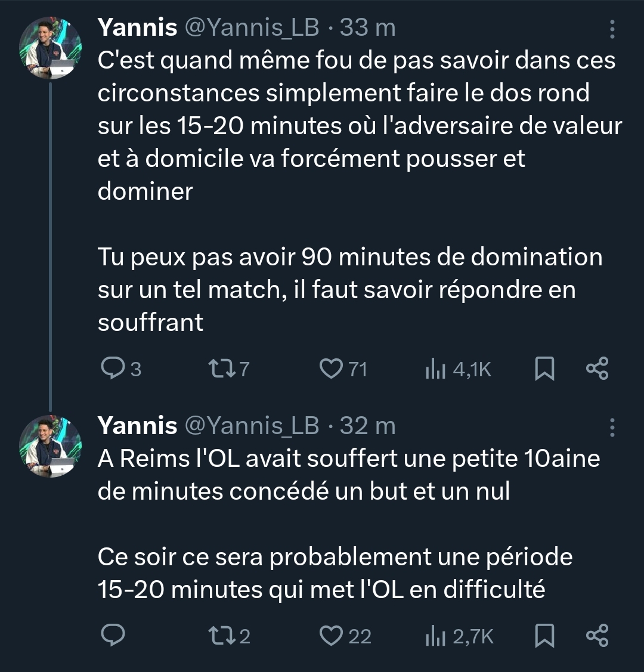This screenshot has width=644, height=672.
Task: Bookmark the first tweet
Action: pyautogui.click(x=544, y=369)
